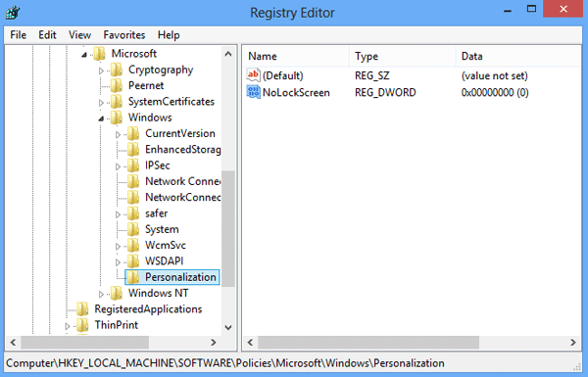The image size is (588, 377).
Task: Select the Personalization key label
Action: point(180,277)
